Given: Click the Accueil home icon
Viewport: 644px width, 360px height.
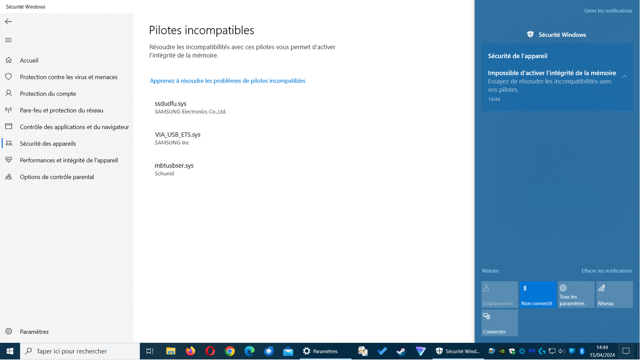Looking at the screenshot, I should [x=9, y=60].
